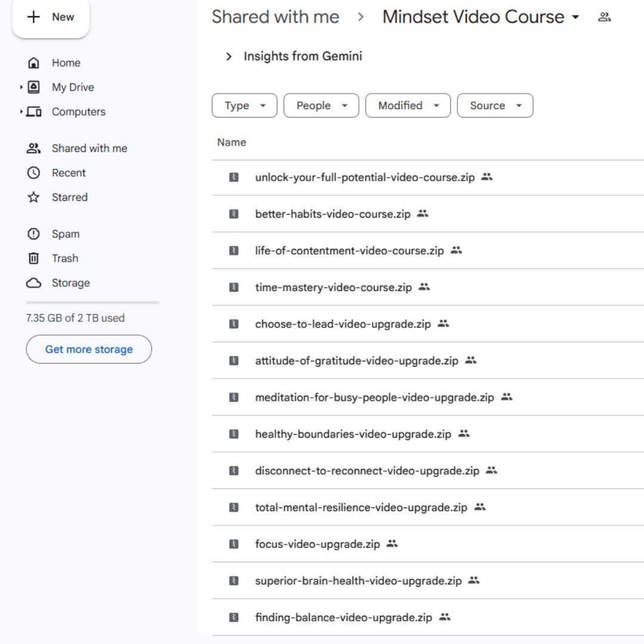Viewport: 644px width, 644px height.
Task: Click the Spam warning icon
Action: tap(34, 234)
